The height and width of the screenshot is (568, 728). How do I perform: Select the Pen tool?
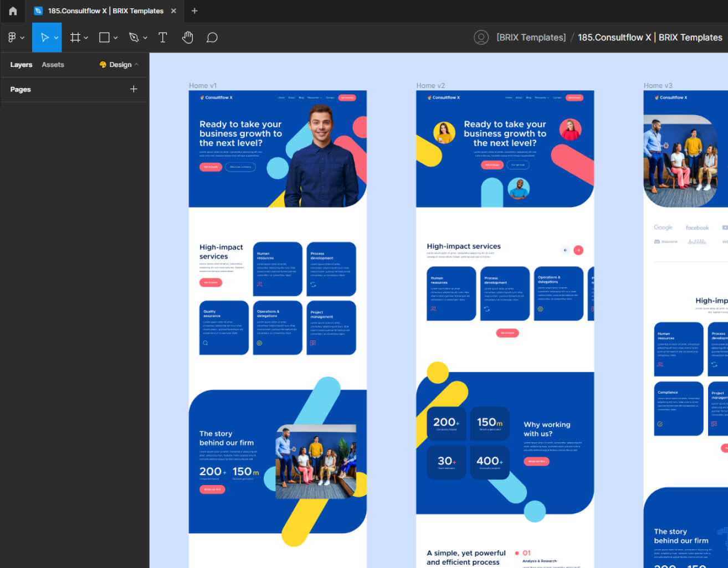coord(134,37)
